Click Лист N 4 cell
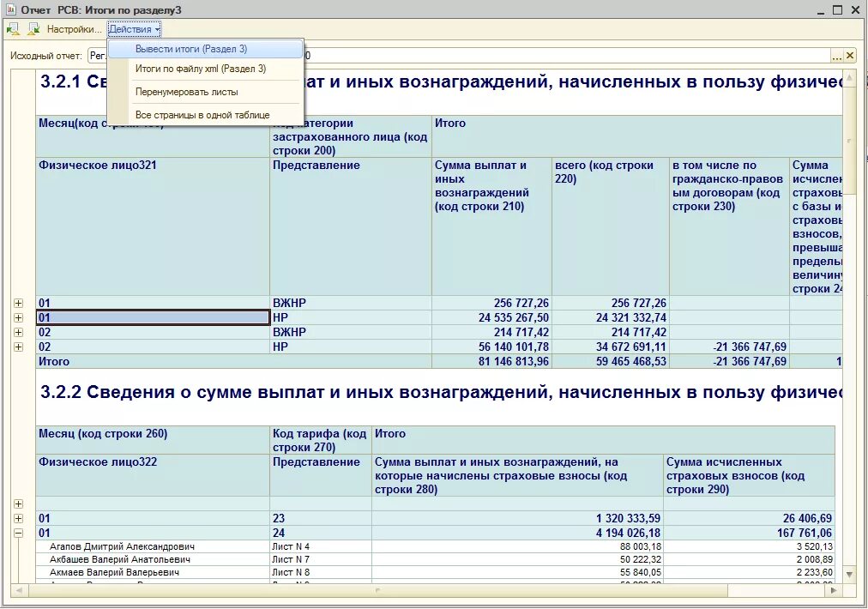This screenshot has height=609, width=868. click(321, 546)
